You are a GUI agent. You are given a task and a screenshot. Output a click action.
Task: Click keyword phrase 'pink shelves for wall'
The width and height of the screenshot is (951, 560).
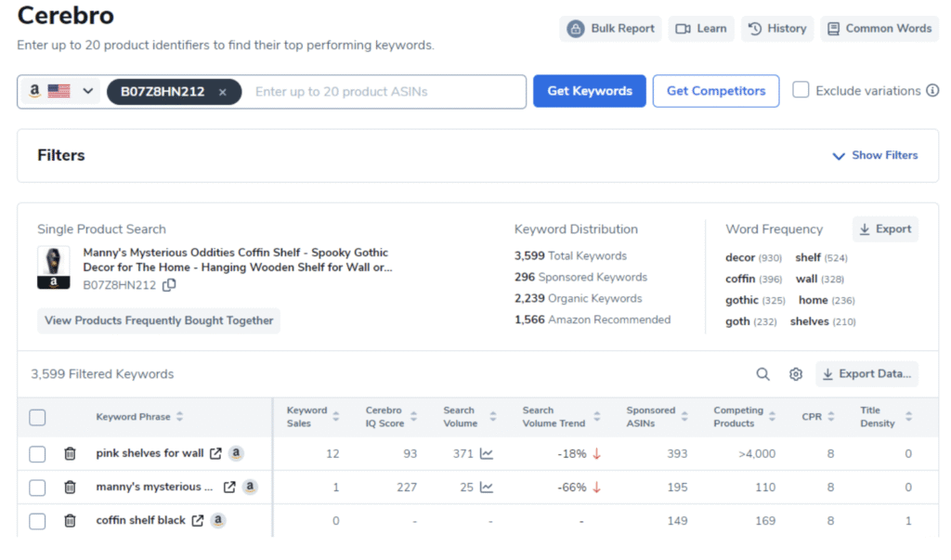150,453
